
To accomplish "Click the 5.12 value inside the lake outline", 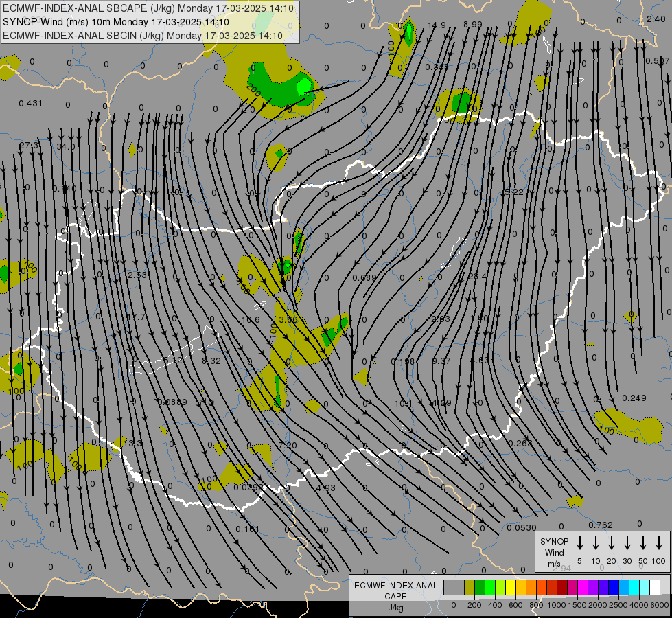I will click(x=173, y=360).
